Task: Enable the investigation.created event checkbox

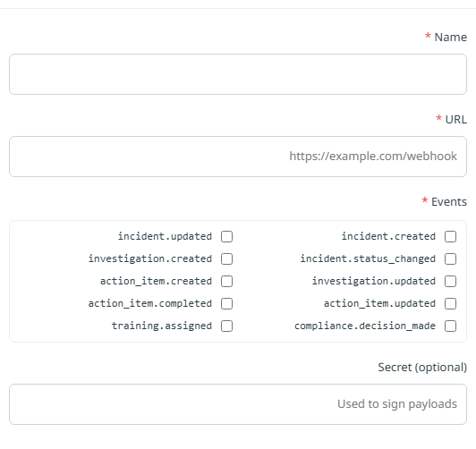Action: point(226,259)
